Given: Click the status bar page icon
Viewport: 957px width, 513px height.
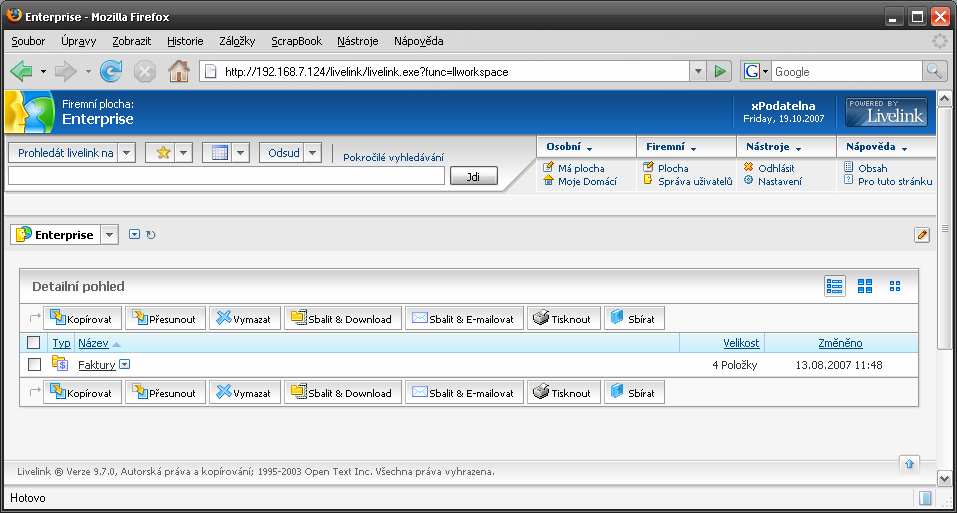Looking at the screenshot, I should 926,498.
